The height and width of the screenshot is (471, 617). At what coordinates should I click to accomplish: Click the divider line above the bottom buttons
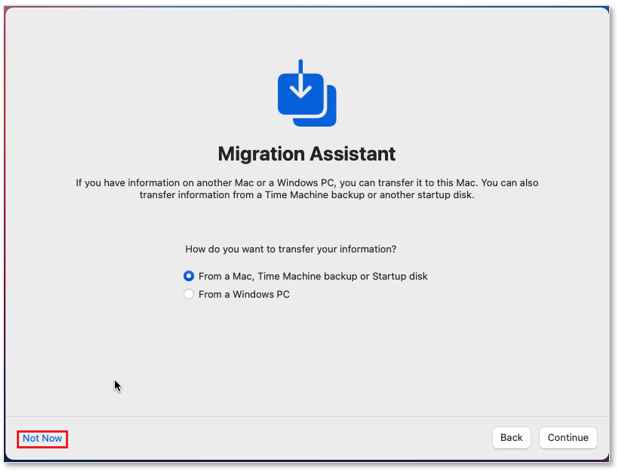coord(307,416)
